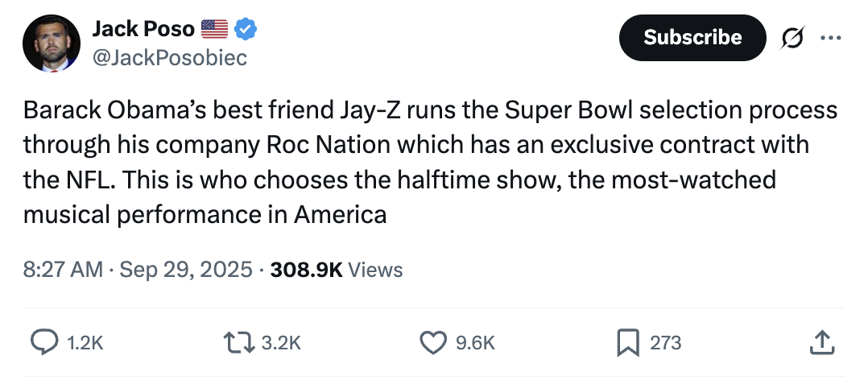The width and height of the screenshot is (868, 380).
Task: Open the Jack Poso display name link
Action: click(143, 30)
